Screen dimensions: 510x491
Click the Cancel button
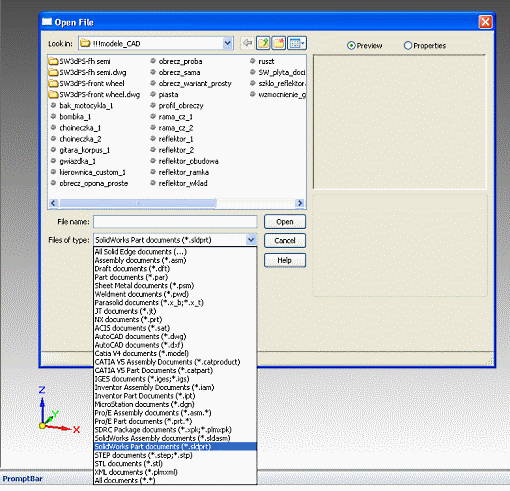(x=285, y=241)
